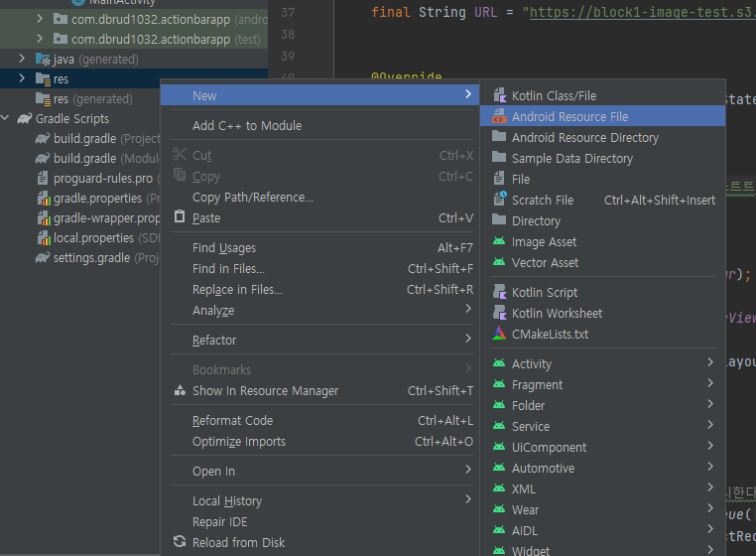Click the Kotlin Worksheet icon
The image size is (756, 556).
tap(499, 313)
